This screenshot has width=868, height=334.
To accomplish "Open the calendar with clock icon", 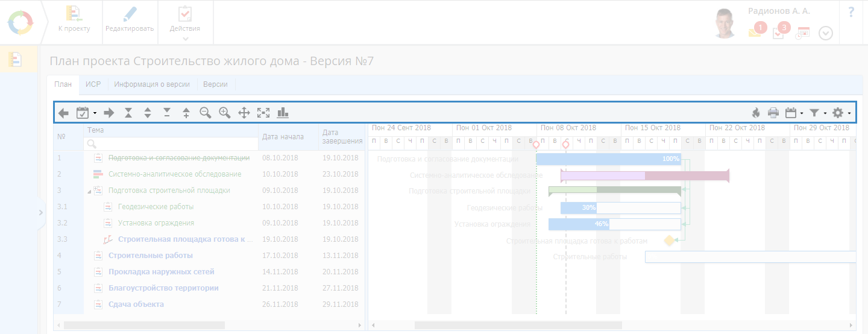I will 802,33.
